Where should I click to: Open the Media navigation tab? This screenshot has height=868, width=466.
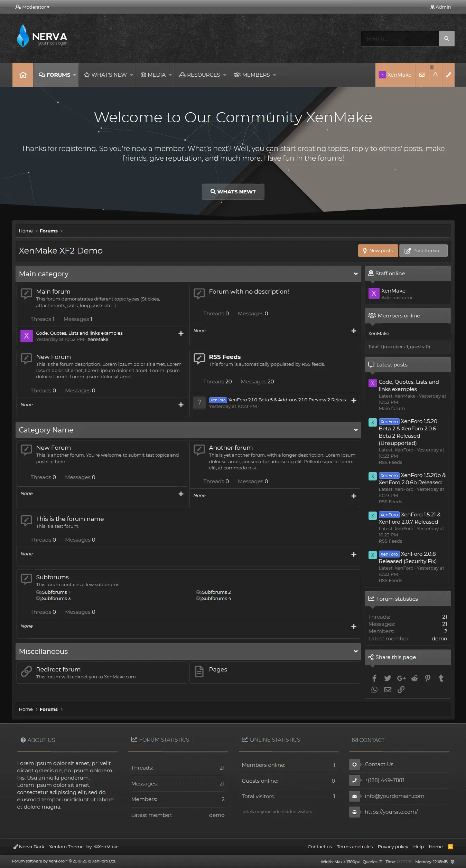point(153,75)
